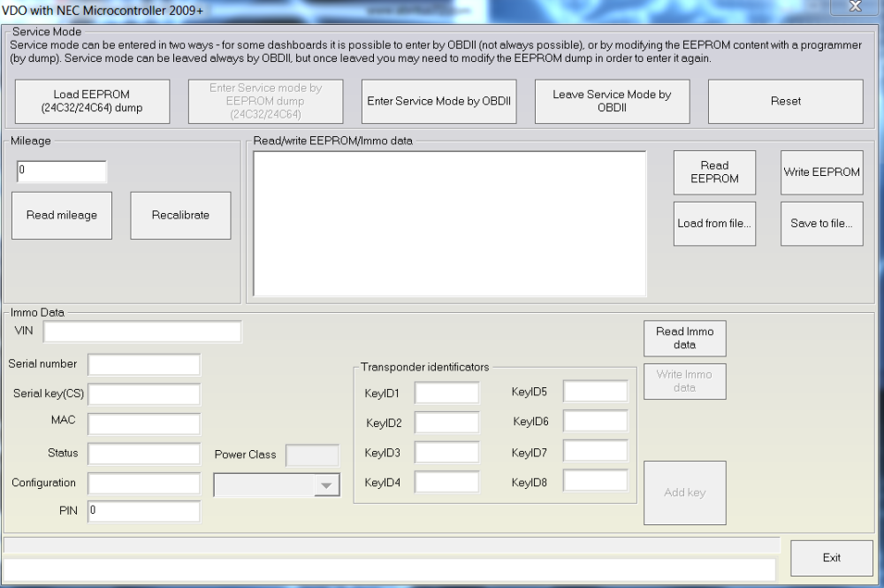The image size is (884, 588).
Task: Click Enter Service Mode by OBDII button
Action: [x=438, y=102]
